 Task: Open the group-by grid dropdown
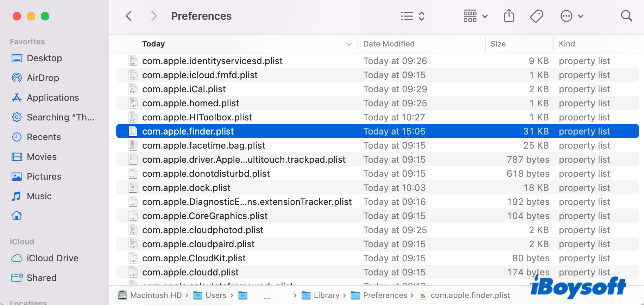pyautogui.click(x=475, y=16)
